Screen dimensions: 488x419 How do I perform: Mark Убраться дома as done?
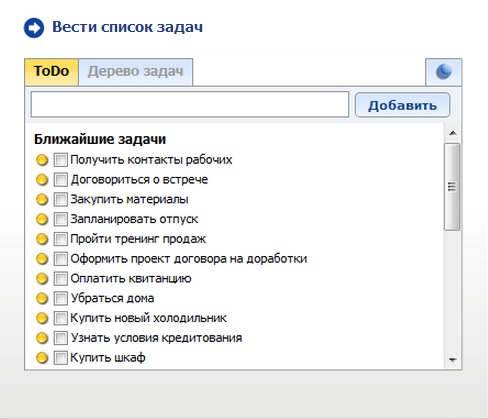[x=61, y=298]
